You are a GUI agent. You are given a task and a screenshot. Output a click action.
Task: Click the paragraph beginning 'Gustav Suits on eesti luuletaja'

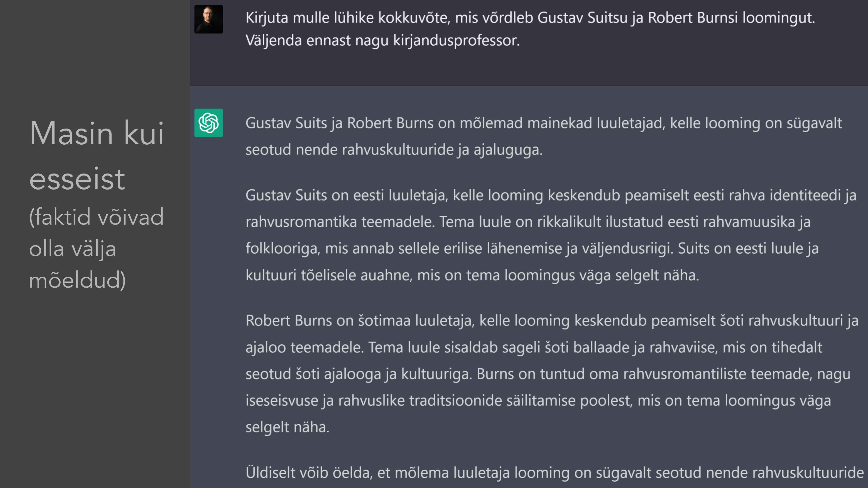coord(551,235)
